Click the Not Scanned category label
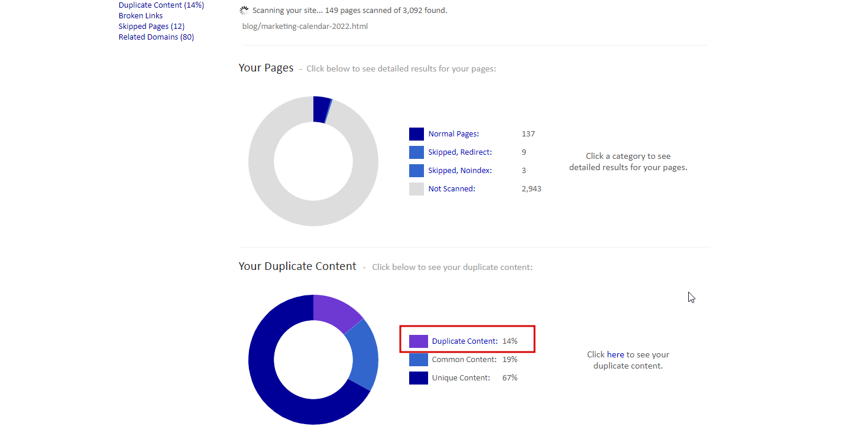The width and height of the screenshot is (868, 443). 451,188
